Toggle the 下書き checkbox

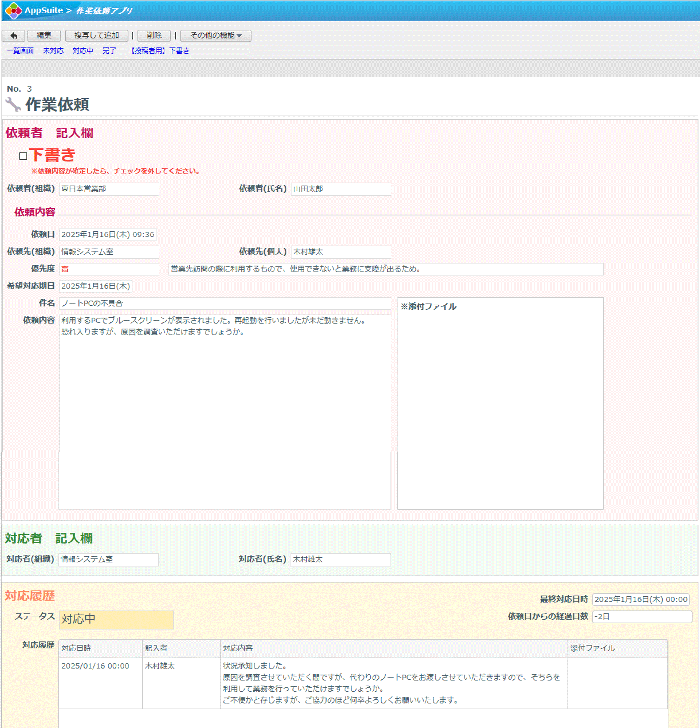[x=23, y=156]
